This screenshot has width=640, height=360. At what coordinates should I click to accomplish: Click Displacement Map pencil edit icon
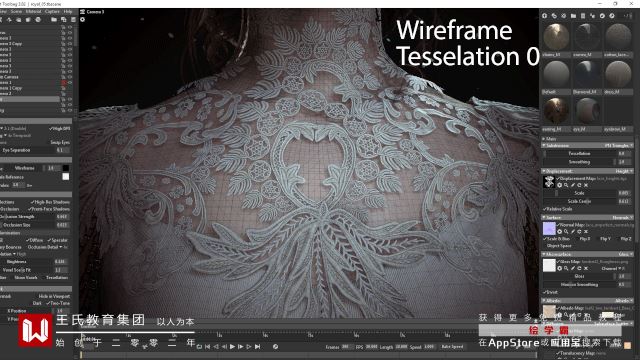(573, 185)
